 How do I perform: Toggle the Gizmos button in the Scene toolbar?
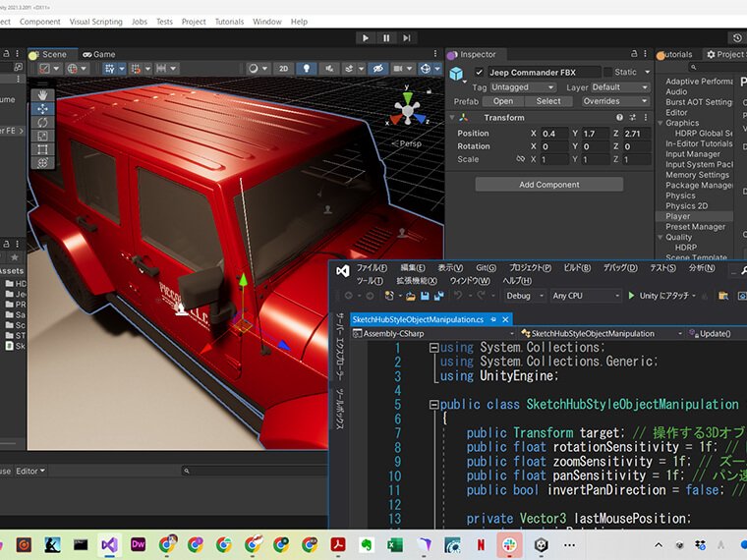pyautogui.click(x=425, y=69)
